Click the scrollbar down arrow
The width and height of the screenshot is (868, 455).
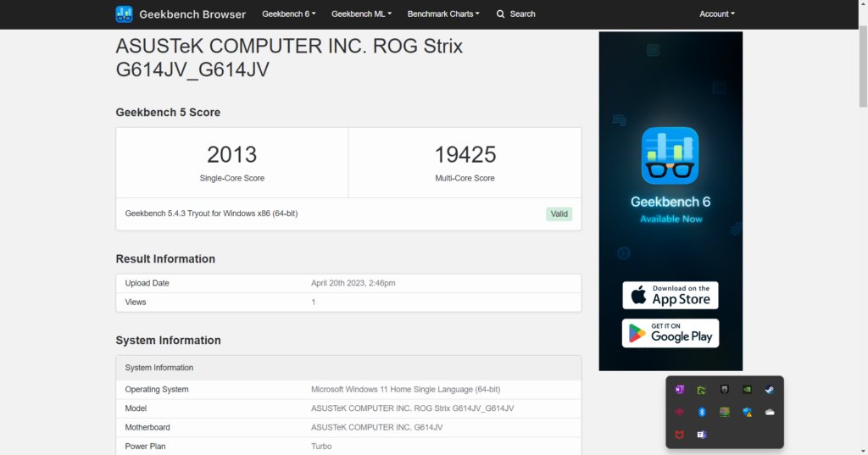tap(863, 451)
